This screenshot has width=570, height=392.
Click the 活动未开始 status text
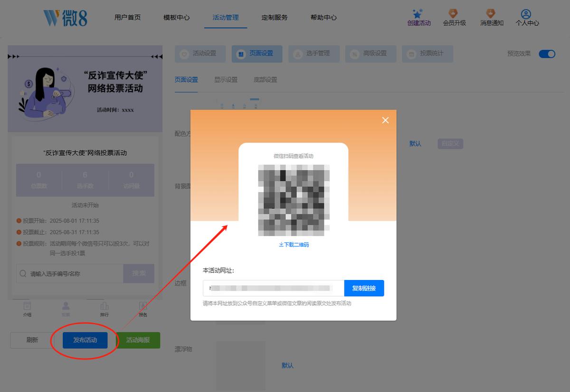(85, 205)
